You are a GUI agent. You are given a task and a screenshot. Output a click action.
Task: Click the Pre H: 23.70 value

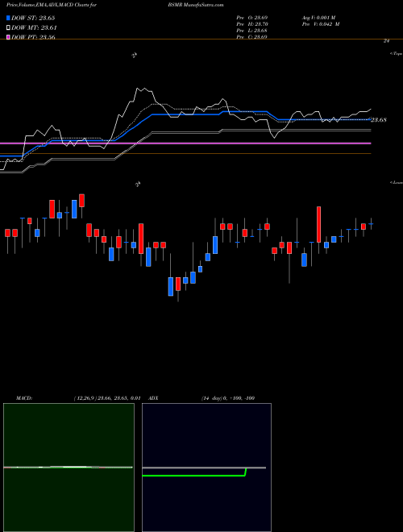click(252, 24)
